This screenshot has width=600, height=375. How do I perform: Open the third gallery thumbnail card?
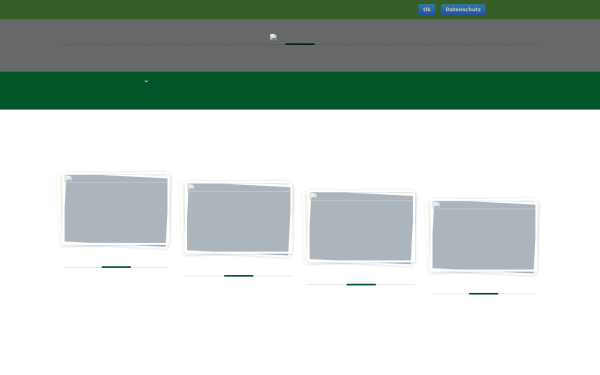pos(361,227)
